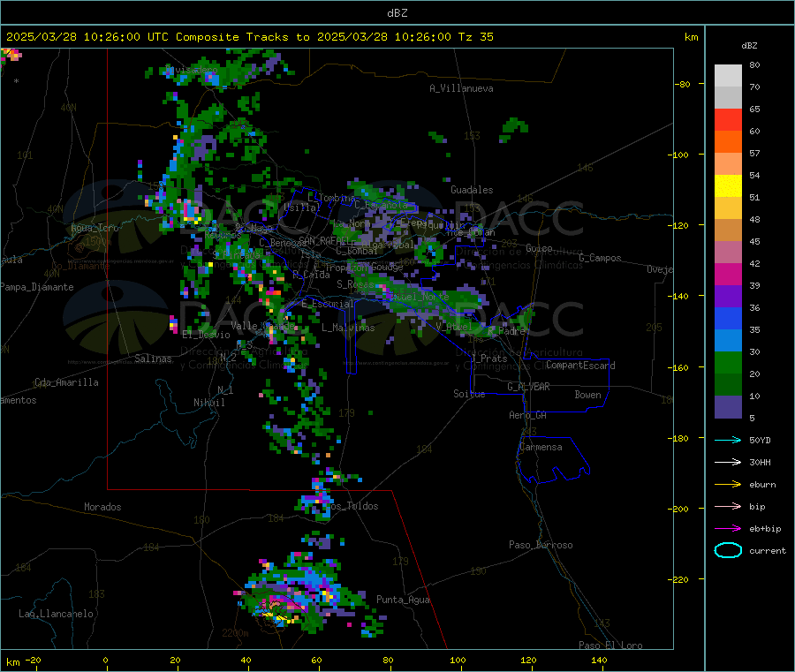This screenshot has height=672, width=795.
Task: Click the Paso_Barroso map label
Action: (541, 545)
